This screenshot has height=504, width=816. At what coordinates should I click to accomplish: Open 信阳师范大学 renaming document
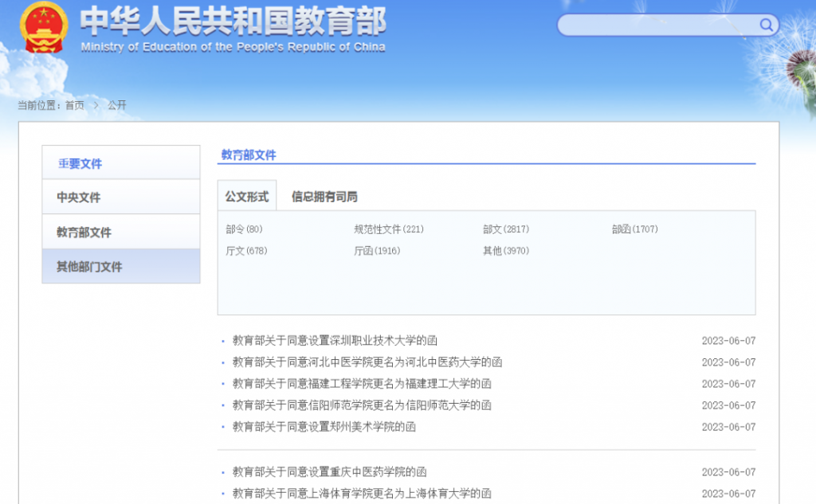[x=362, y=405]
